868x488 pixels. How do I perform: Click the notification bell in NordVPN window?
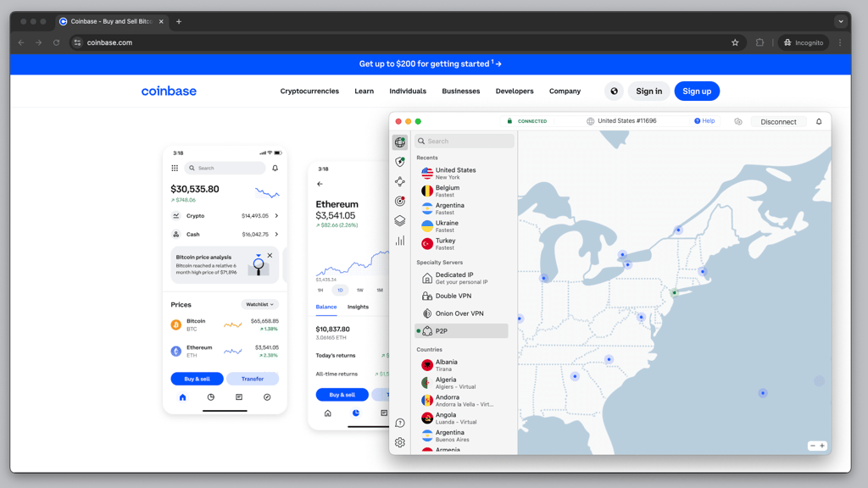tap(819, 122)
